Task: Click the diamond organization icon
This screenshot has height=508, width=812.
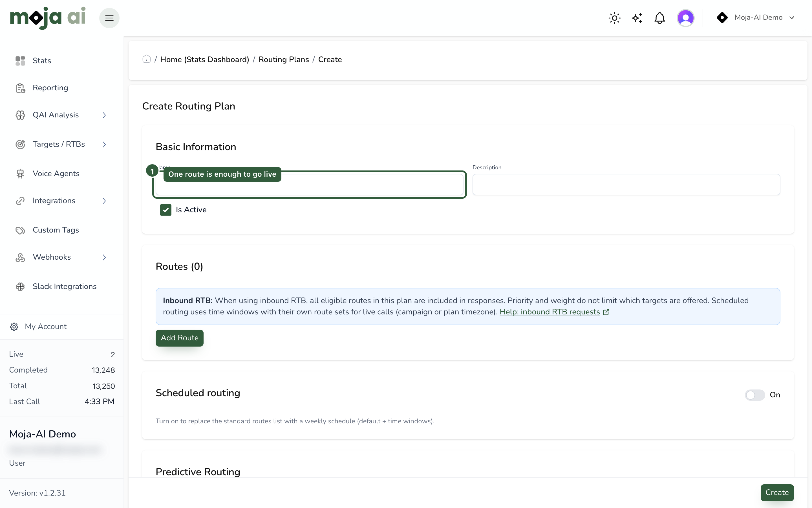Action: [722, 17]
